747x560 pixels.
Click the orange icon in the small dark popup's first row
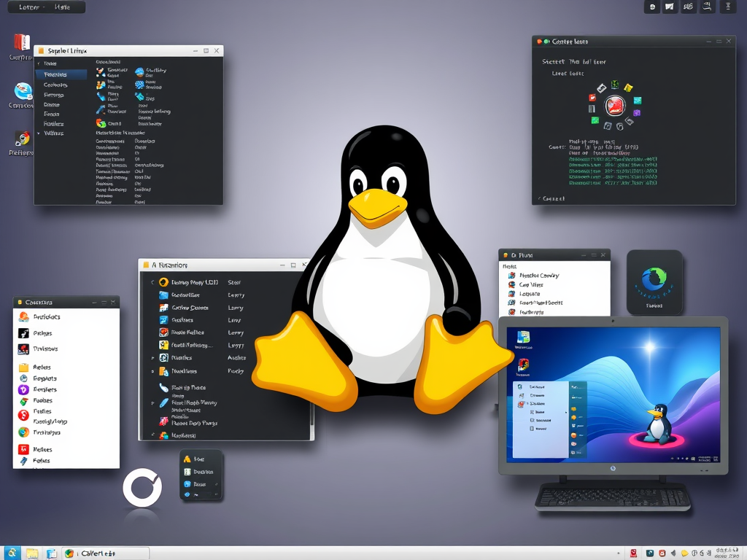(x=187, y=459)
